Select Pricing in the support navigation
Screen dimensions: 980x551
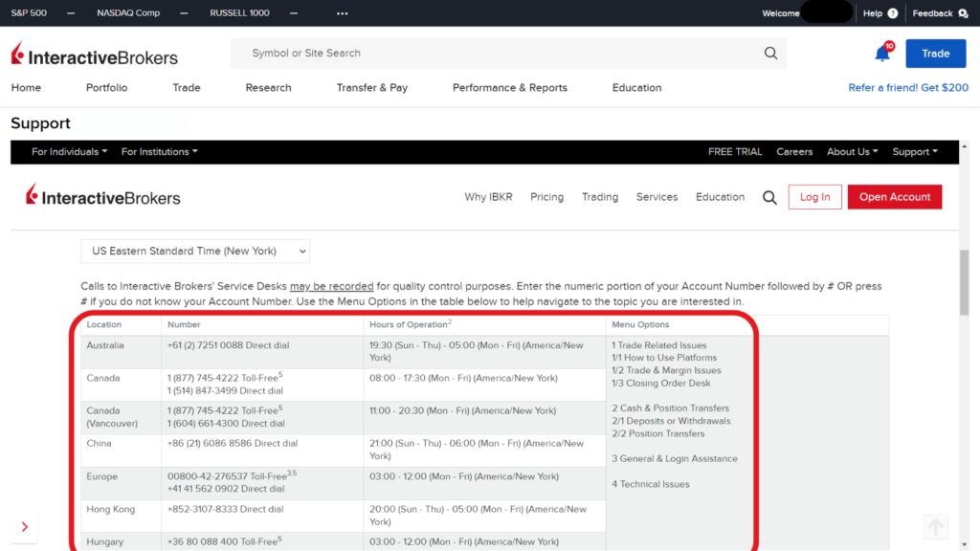(546, 197)
